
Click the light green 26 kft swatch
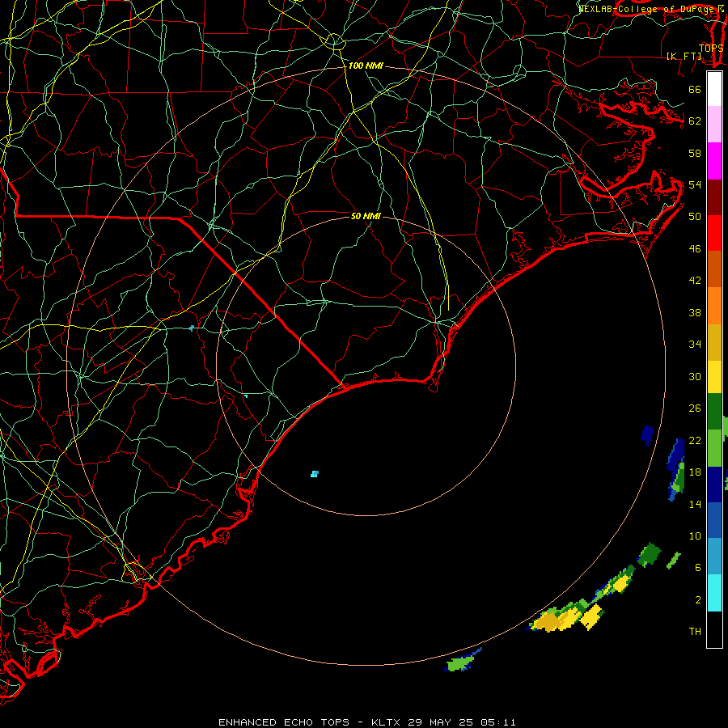pyautogui.click(x=714, y=448)
